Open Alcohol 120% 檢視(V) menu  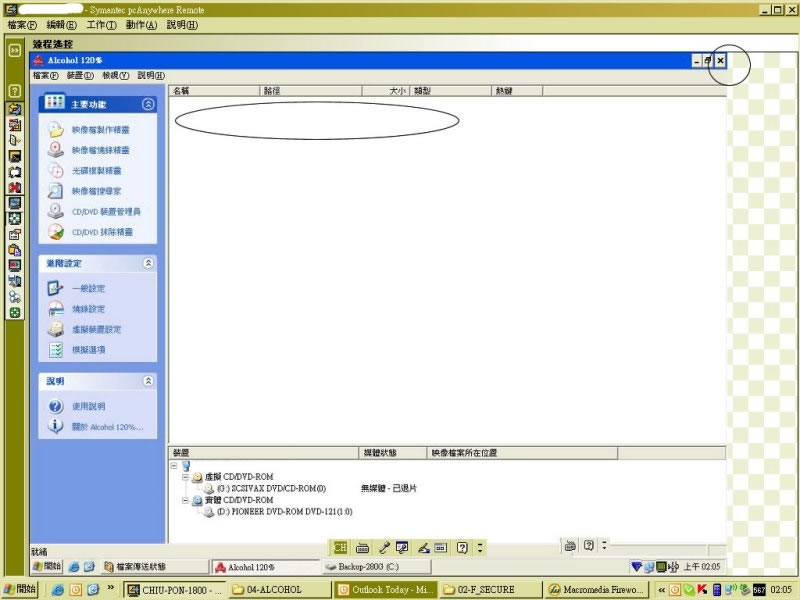click(115, 76)
